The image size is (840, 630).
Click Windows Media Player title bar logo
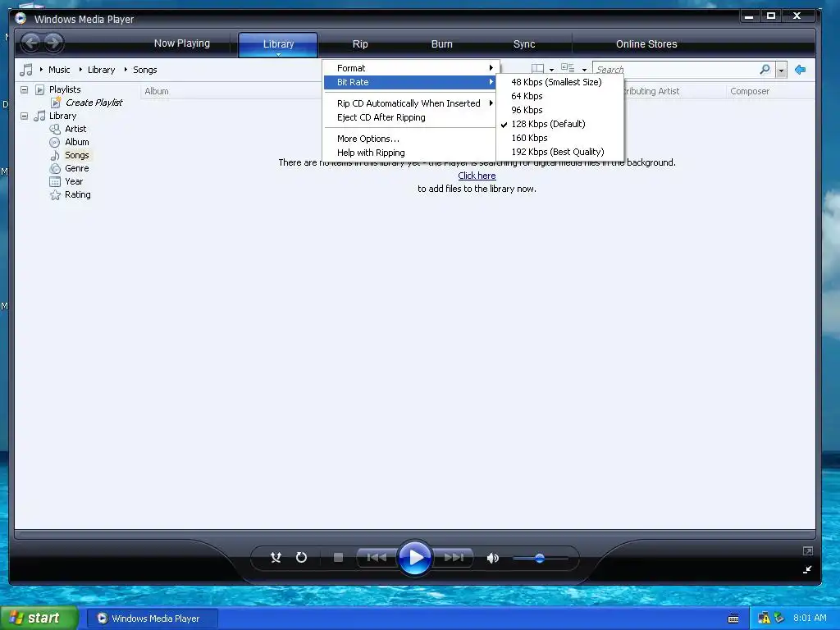pos(21,19)
